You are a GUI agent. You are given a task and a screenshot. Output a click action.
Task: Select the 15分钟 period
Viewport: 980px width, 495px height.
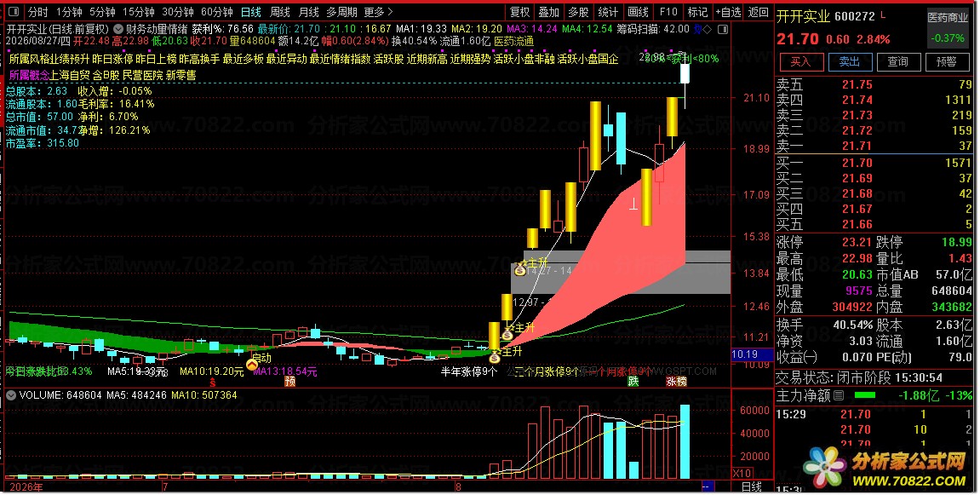click(138, 12)
